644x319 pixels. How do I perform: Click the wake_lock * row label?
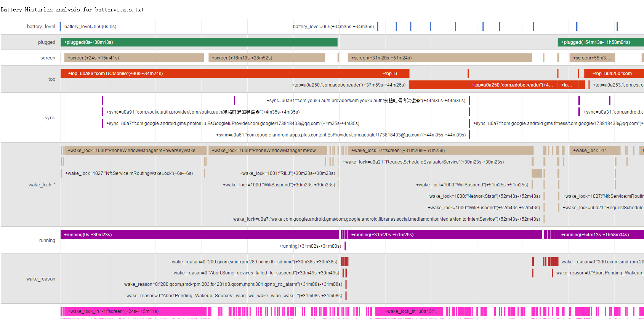(x=42, y=185)
